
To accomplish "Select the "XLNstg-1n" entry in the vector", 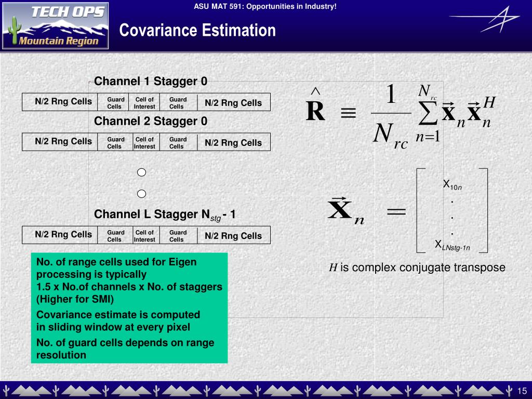I will coord(453,245).
